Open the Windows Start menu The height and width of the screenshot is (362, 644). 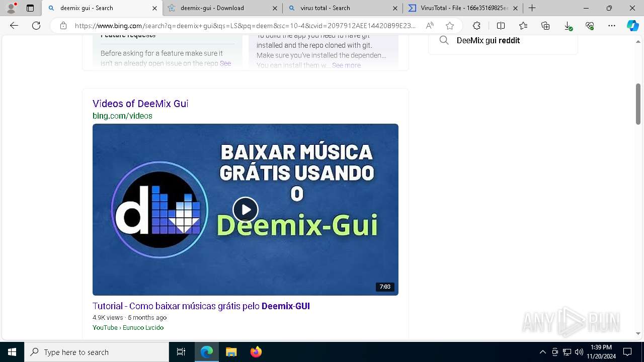click(12, 352)
